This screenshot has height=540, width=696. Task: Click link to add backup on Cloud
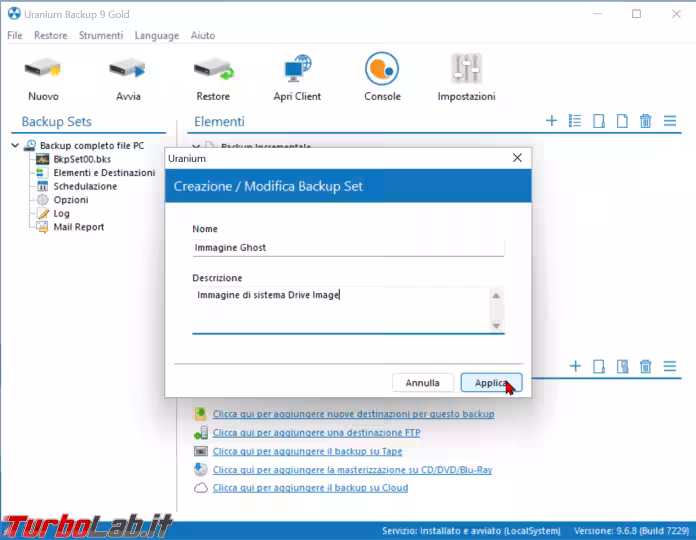[310, 488]
